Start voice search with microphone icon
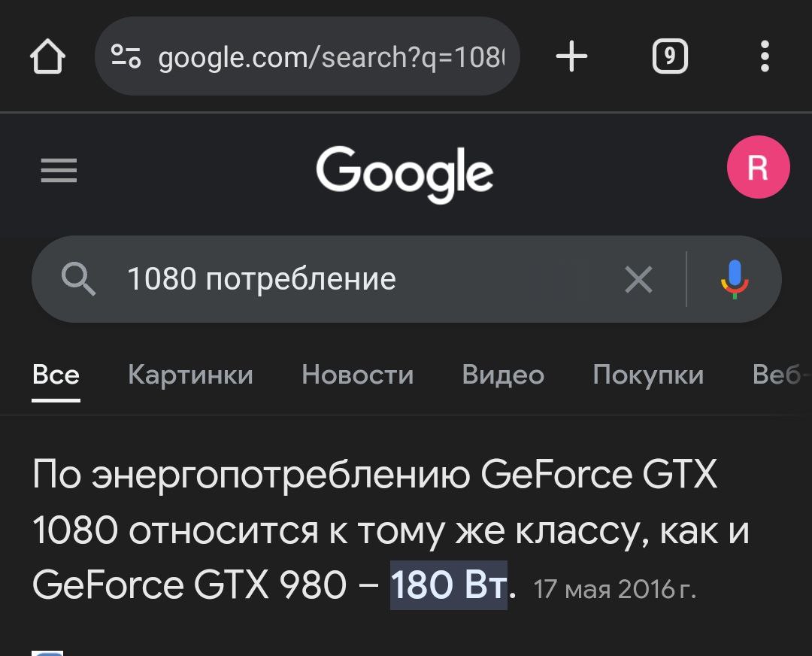 [735, 279]
